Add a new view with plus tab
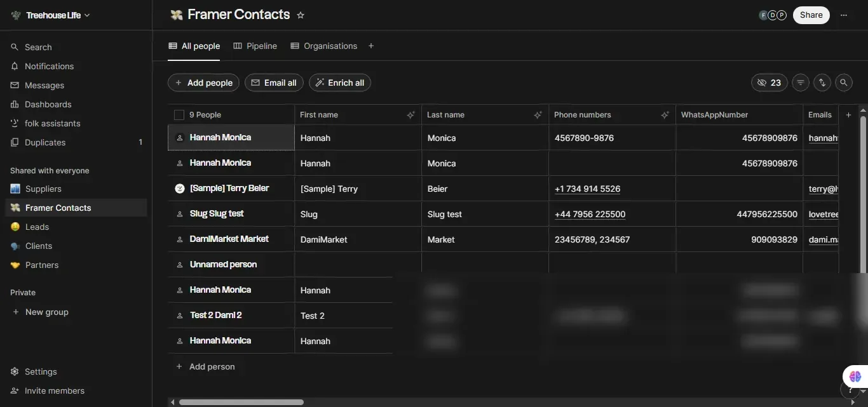The height and width of the screenshot is (407, 868). [371, 46]
